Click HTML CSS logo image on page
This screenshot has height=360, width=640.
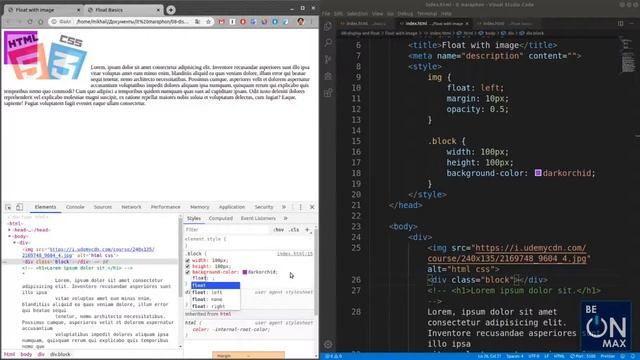tap(45, 56)
